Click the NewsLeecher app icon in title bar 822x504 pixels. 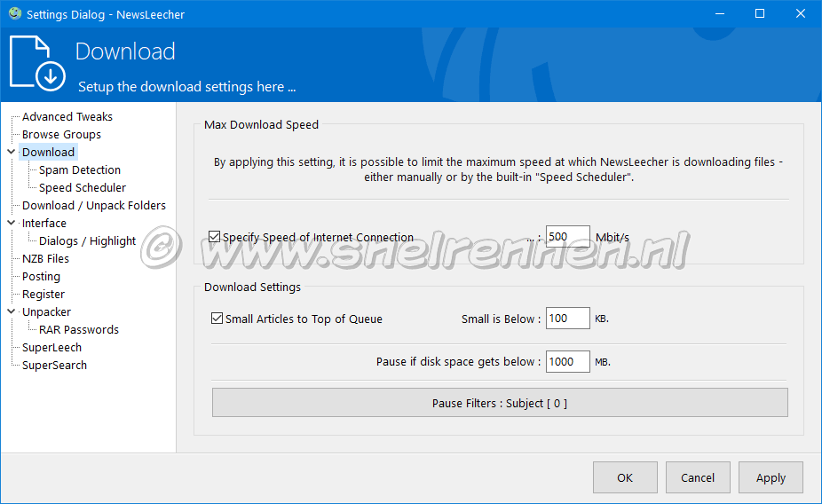(15, 13)
